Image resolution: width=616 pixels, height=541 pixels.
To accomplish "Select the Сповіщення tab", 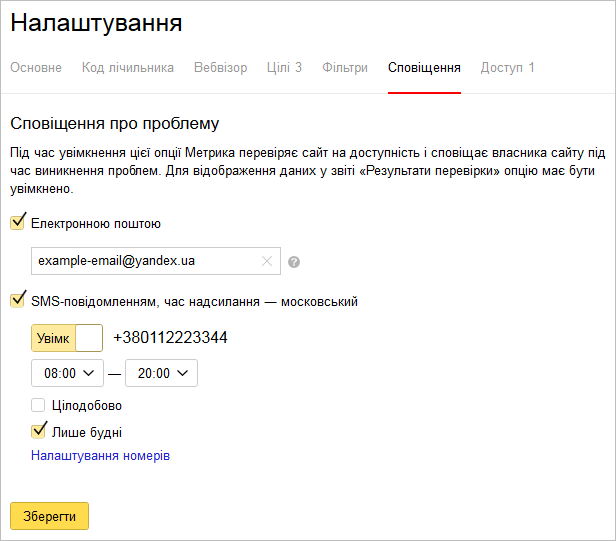I will [424, 68].
